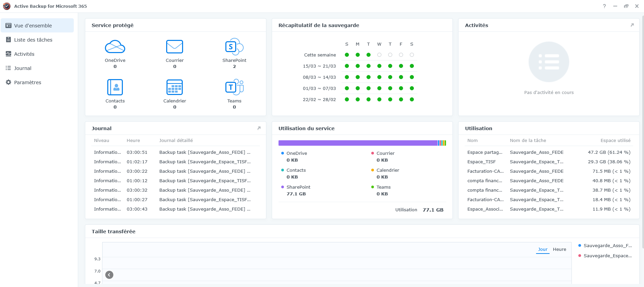Click the pink dot beside Sauvegarde_Espace... legend

580,256
